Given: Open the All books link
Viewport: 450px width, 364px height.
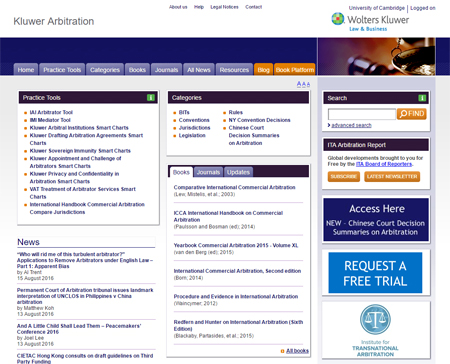Looking at the screenshot, I should (297, 351).
